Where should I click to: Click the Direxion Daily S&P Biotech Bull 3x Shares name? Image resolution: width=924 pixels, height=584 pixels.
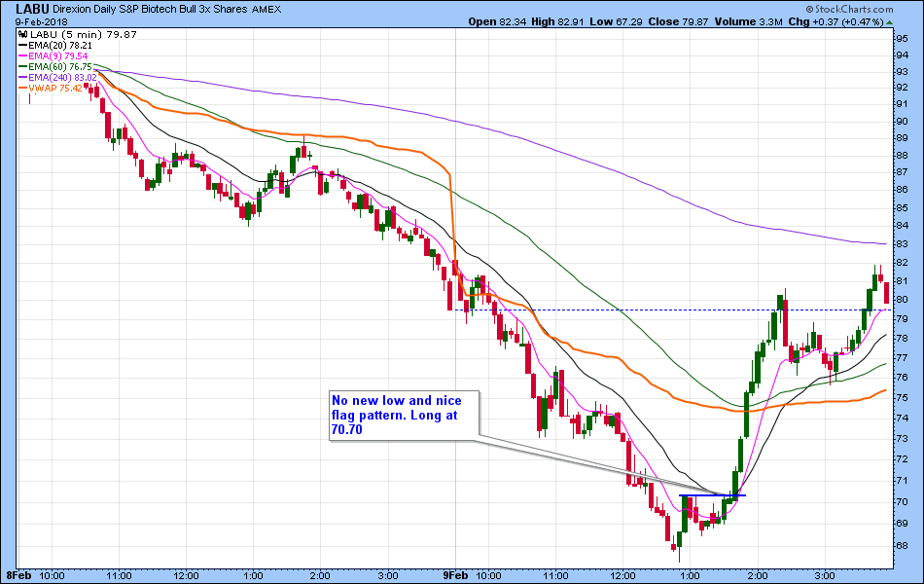(150, 10)
